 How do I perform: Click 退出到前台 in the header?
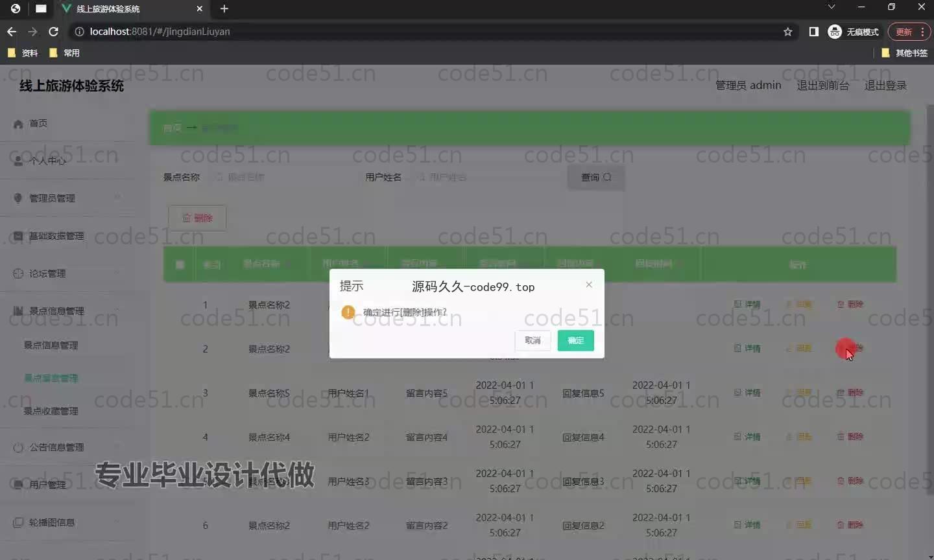click(823, 86)
